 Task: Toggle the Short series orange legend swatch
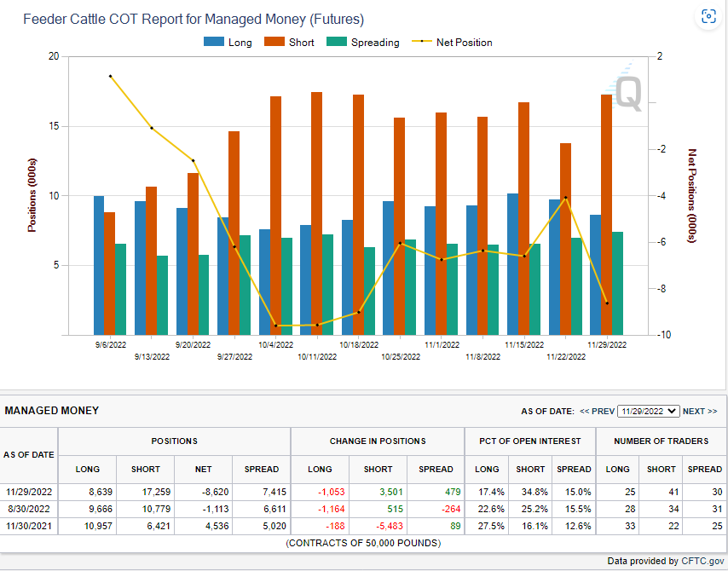[x=274, y=42]
